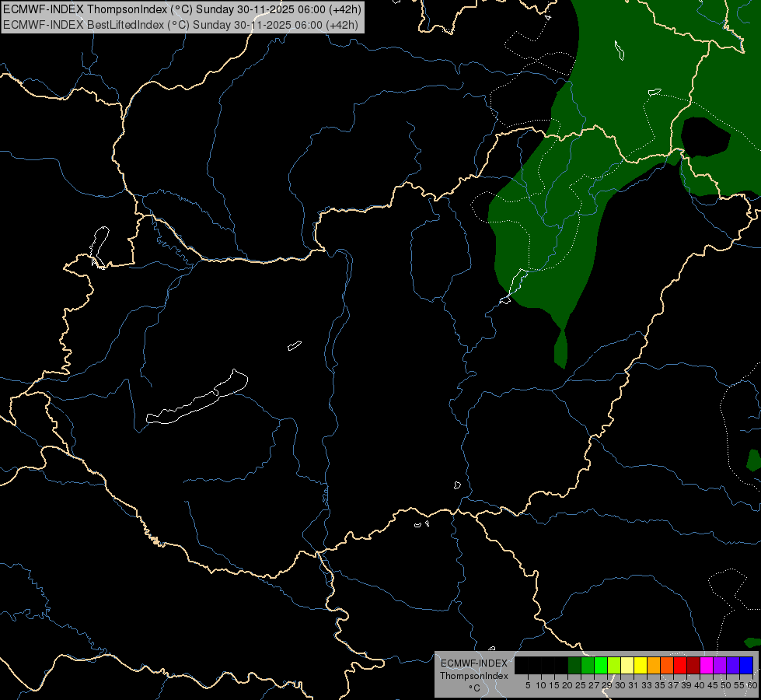Click the legend tick value 20

(567, 685)
